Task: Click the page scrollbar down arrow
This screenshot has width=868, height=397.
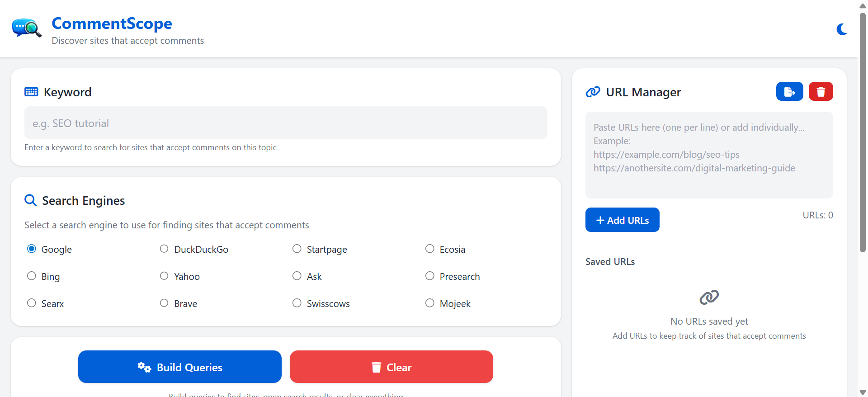Action: [863, 392]
